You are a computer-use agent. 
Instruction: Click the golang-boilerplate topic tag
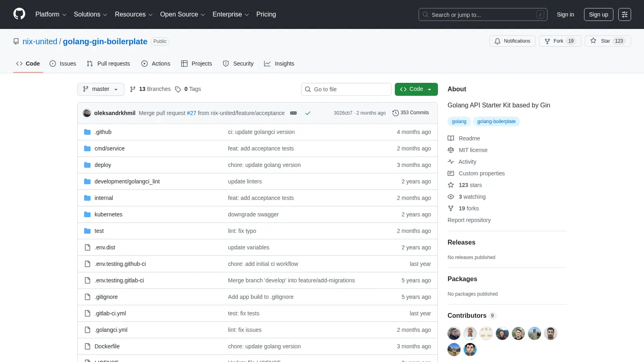click(x=496, y=121)
